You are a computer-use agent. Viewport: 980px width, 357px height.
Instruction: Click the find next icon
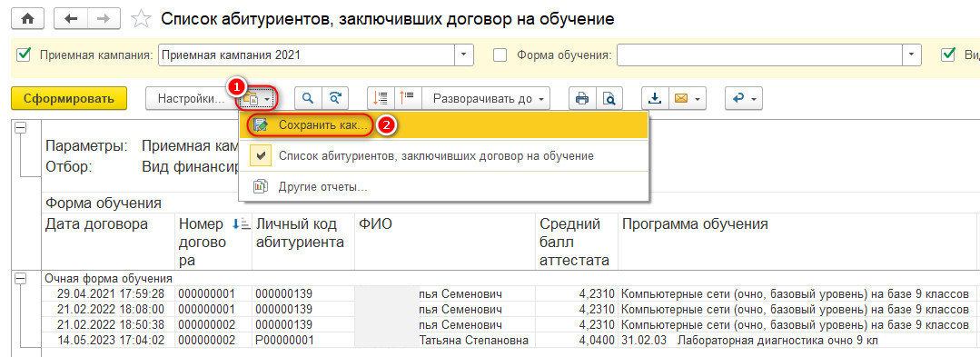pos(335,98)
